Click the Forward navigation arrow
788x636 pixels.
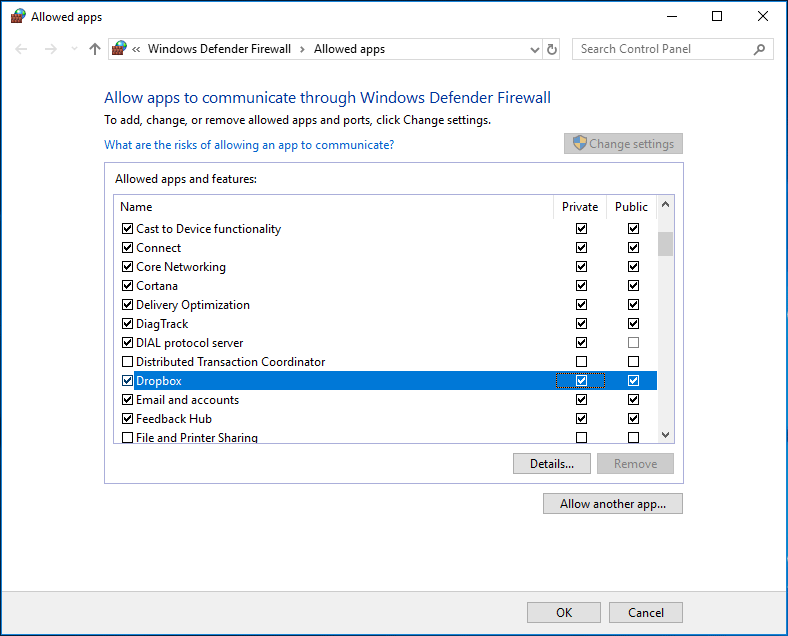coord(50,49)
